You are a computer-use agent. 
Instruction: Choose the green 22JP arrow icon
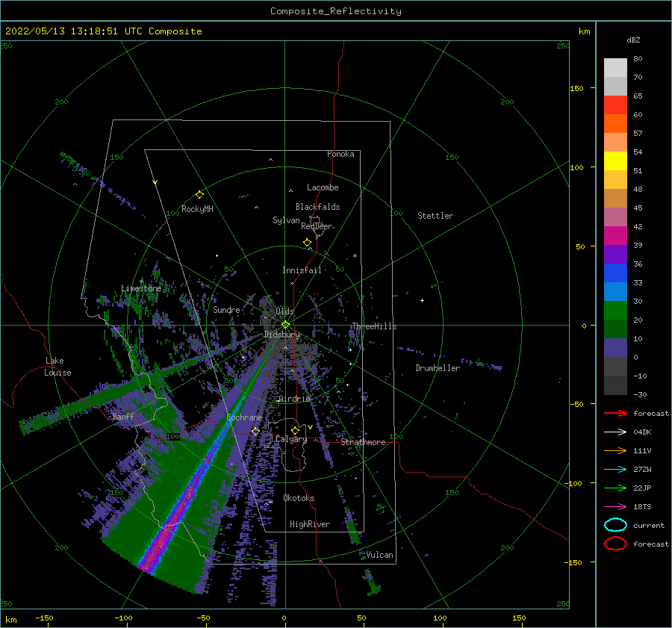click(x=615, y=488)
